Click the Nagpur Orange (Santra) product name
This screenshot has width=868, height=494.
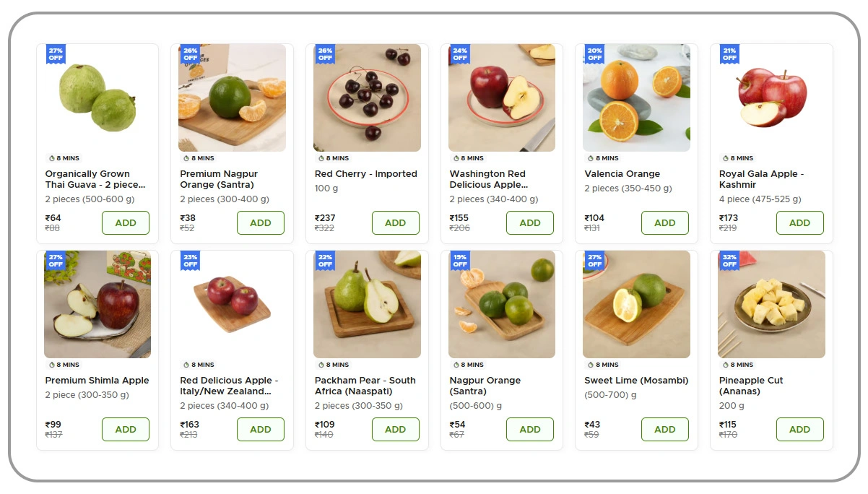click(x=485, y=386)
